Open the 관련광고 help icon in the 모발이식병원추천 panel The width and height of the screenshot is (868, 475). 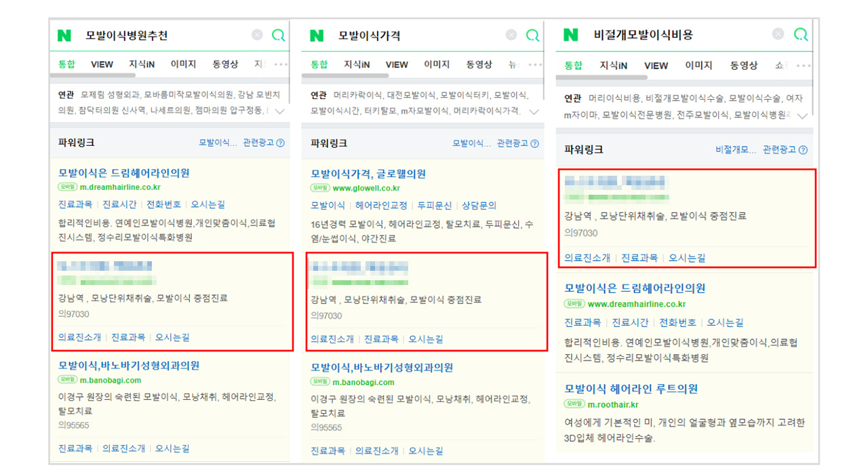(x=281, y=143)
